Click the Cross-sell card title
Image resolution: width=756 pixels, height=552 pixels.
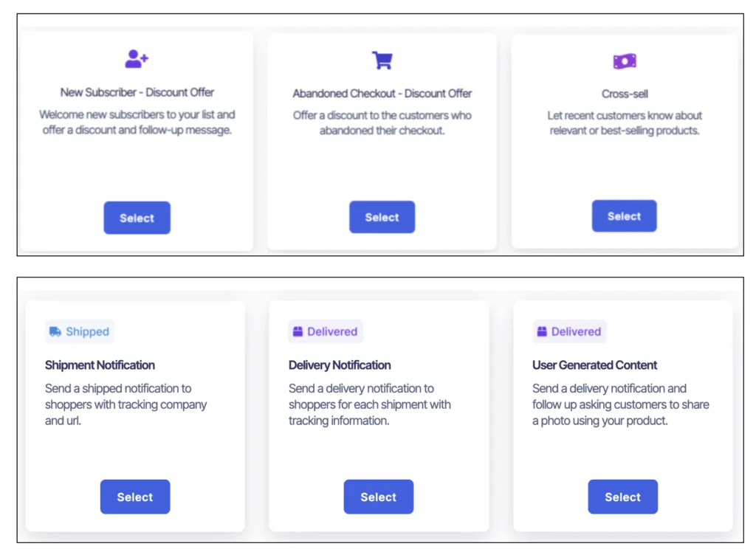(625, 94)
